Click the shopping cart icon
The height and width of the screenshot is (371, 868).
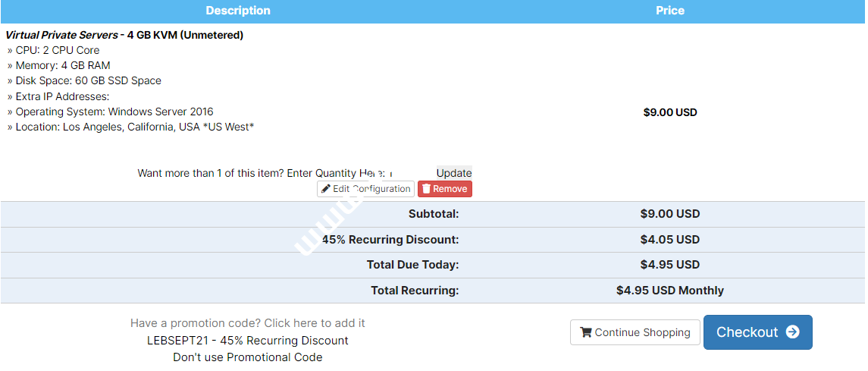click(586, 332)
